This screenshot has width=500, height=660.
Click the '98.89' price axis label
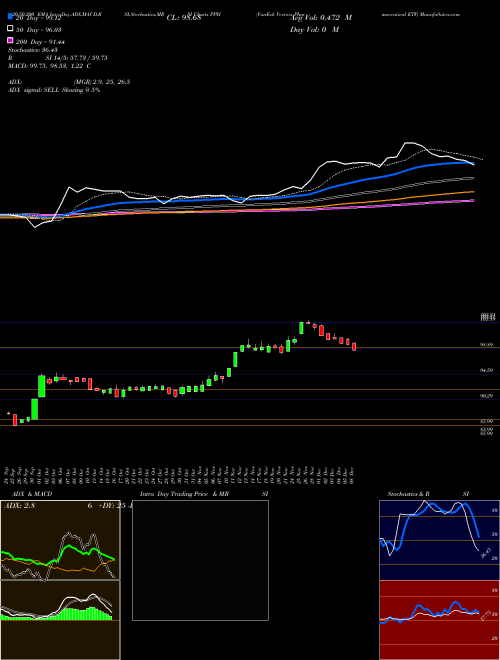point(487,345)
